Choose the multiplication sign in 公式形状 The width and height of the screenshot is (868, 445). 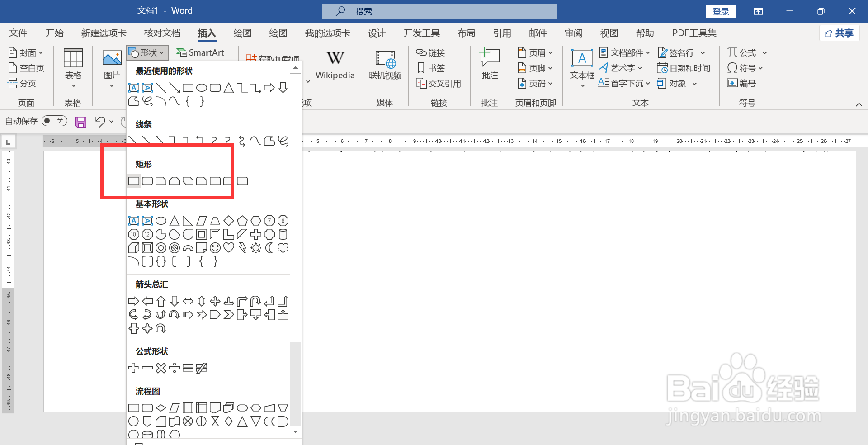(161, 368)
